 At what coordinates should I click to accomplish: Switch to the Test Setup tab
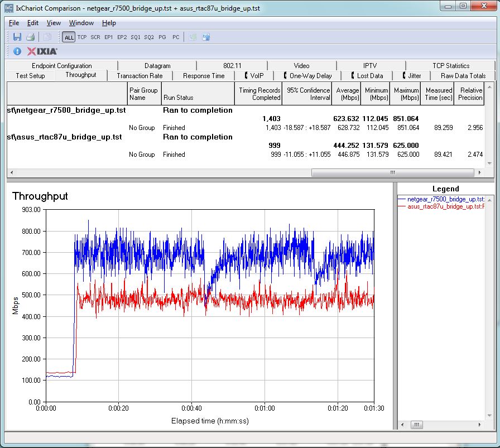tap(30, 76)
